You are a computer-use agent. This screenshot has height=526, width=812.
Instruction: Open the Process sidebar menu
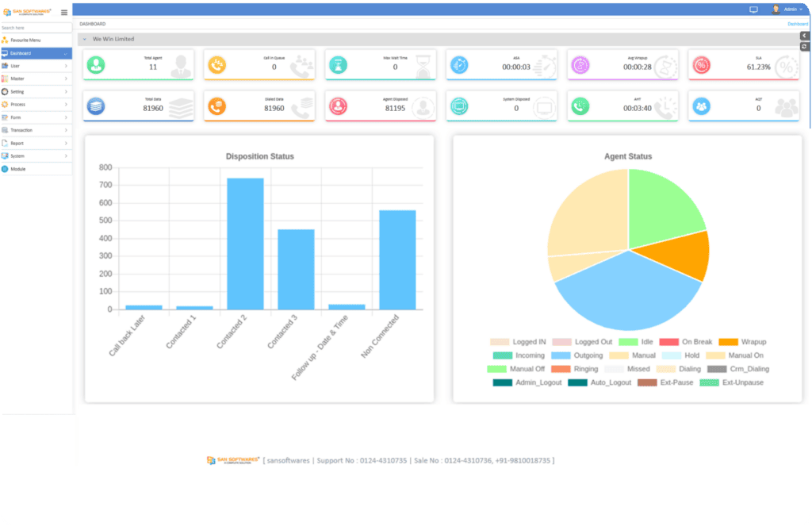pyautogui.click(x=36, y=104)
